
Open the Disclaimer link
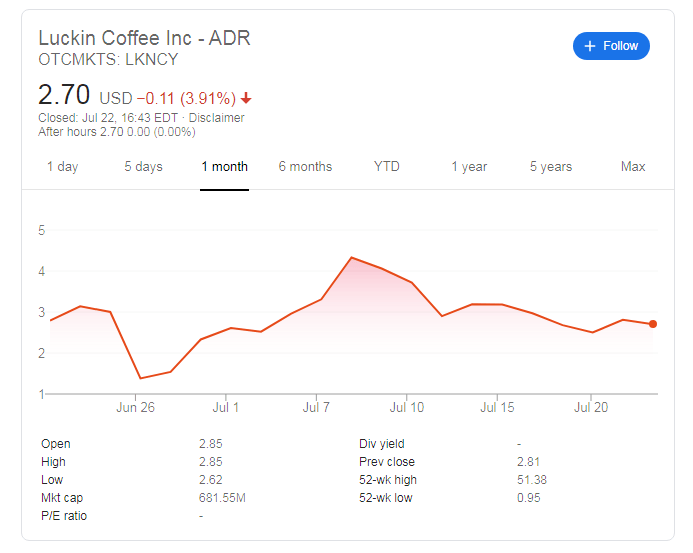tap(217, 118)
